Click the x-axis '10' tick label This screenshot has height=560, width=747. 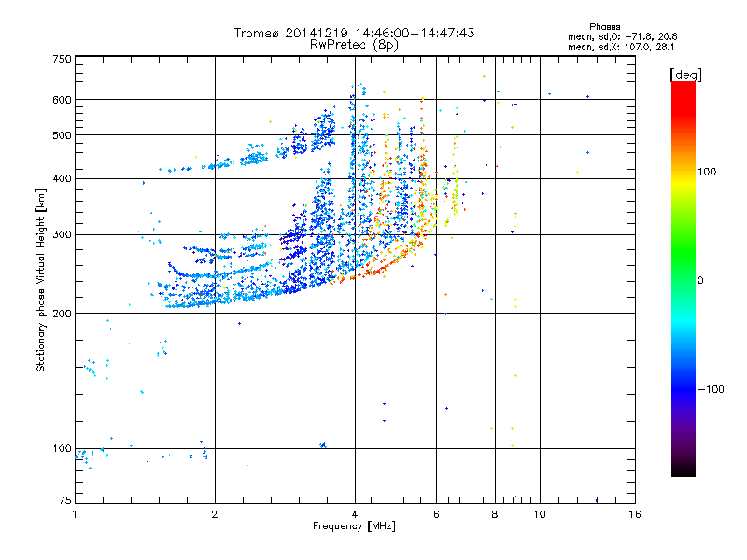pyautogui.click(x=540, y=514)
